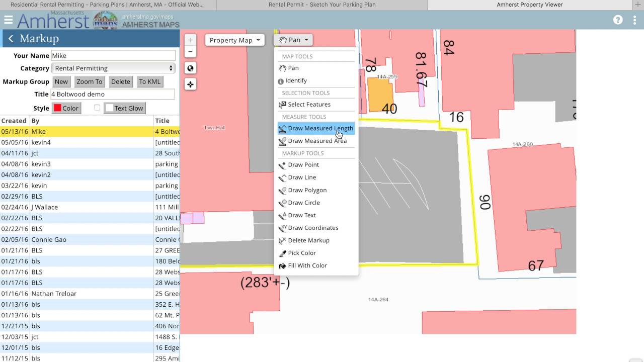Click the Identify info icon
644x362 pixels.
[281, 81]
